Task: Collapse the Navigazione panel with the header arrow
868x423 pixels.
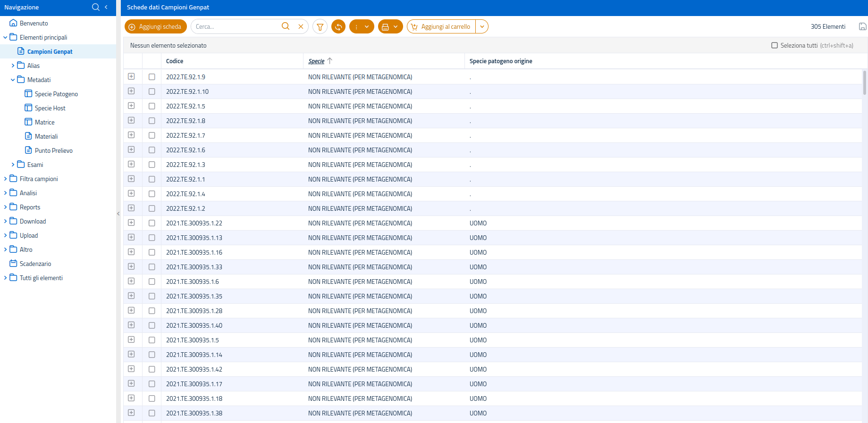Action: tap(106, 7)
